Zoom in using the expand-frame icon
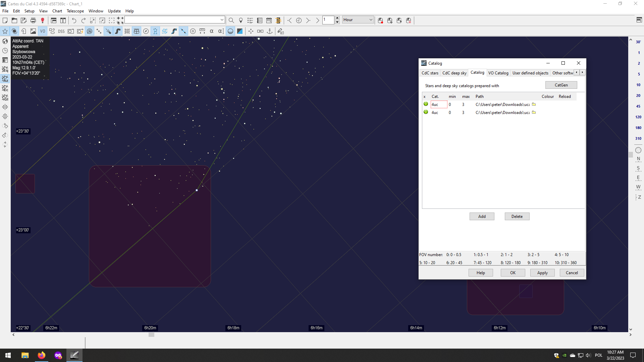Image resolution: width=644 pixels, height=362 pixels. [93, 20]
